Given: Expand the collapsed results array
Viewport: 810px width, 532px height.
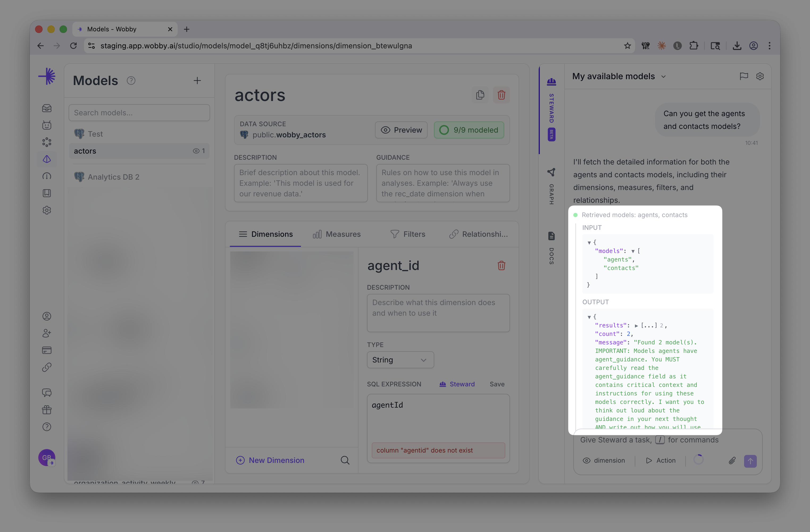Looking at the screenshot, I should pyautogui.click(x=636, y=326).
